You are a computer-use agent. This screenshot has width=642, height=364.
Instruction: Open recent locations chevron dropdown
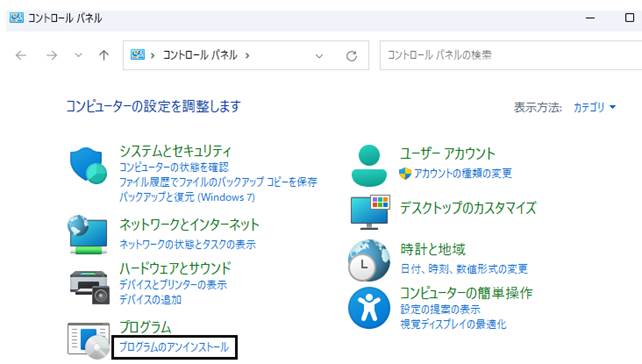78,55
